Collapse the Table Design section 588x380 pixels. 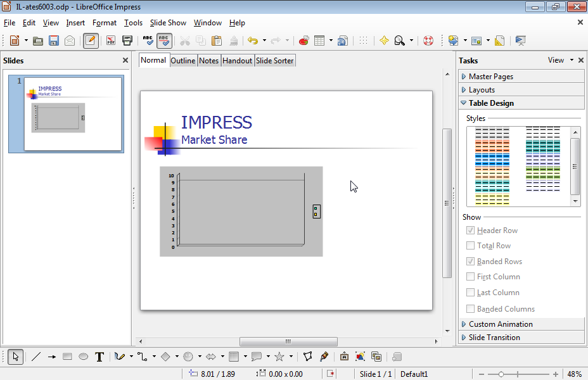[521, 103]
